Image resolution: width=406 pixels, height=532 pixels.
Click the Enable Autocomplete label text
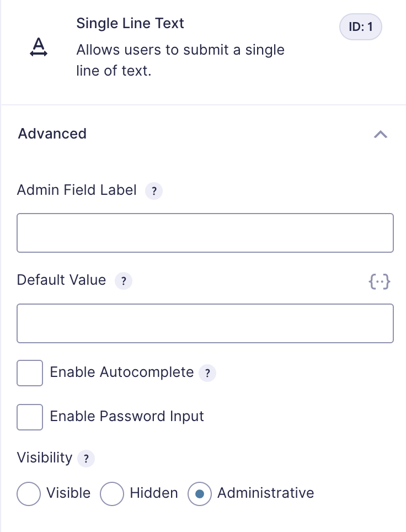(122, 372)
